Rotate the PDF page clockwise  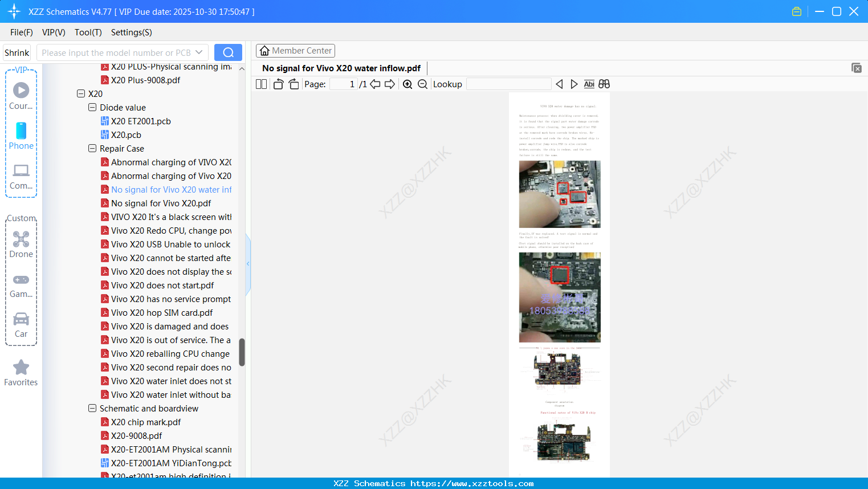coord(294,84)
